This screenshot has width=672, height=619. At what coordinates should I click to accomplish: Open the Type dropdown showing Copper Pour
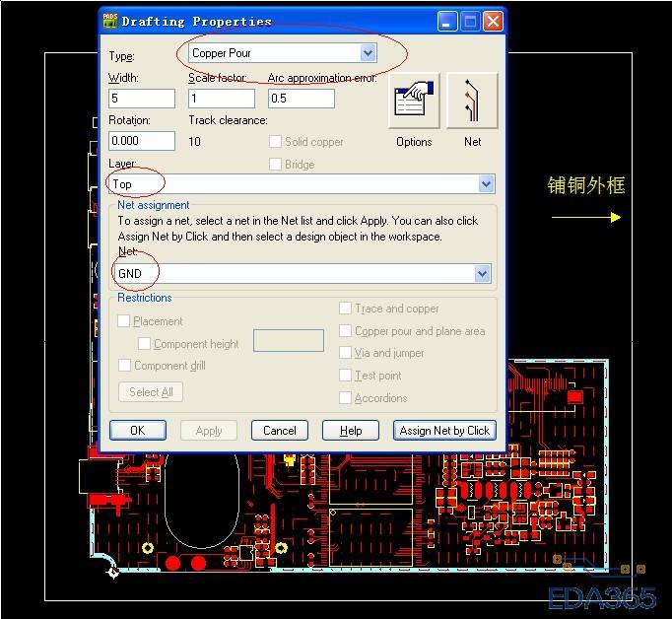pyautogui.click(x=283, y=53)
